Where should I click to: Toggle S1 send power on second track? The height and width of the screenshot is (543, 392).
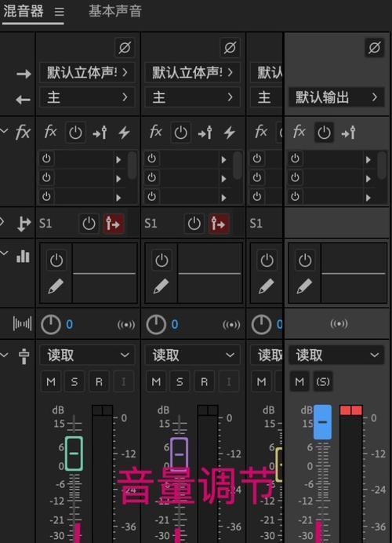pyautogui.click(x=194, y=224)
